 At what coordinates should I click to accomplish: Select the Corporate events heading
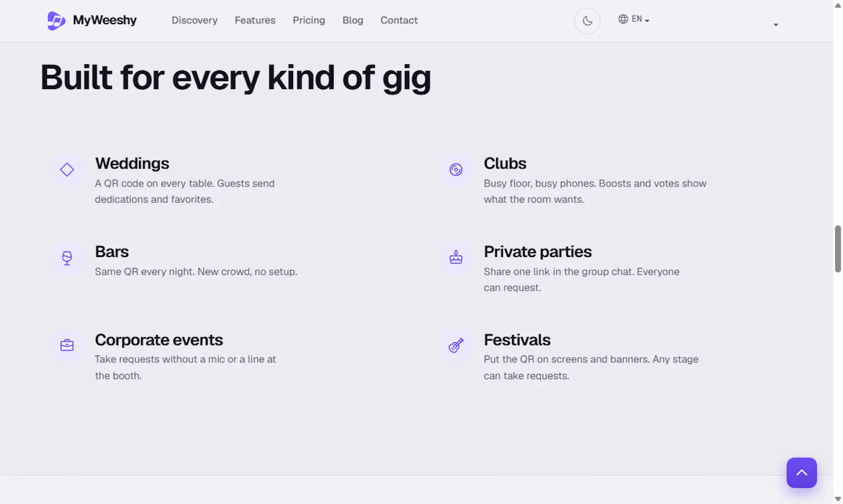(159, 340)
